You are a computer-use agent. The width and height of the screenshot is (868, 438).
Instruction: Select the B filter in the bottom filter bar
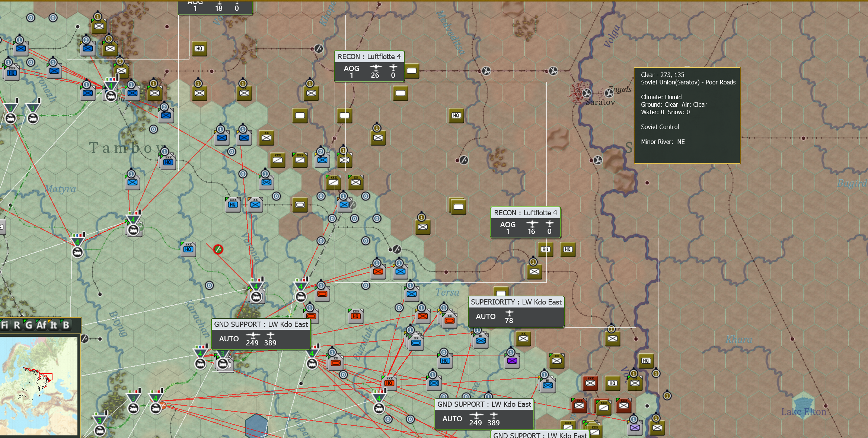(x=66, y=325)
